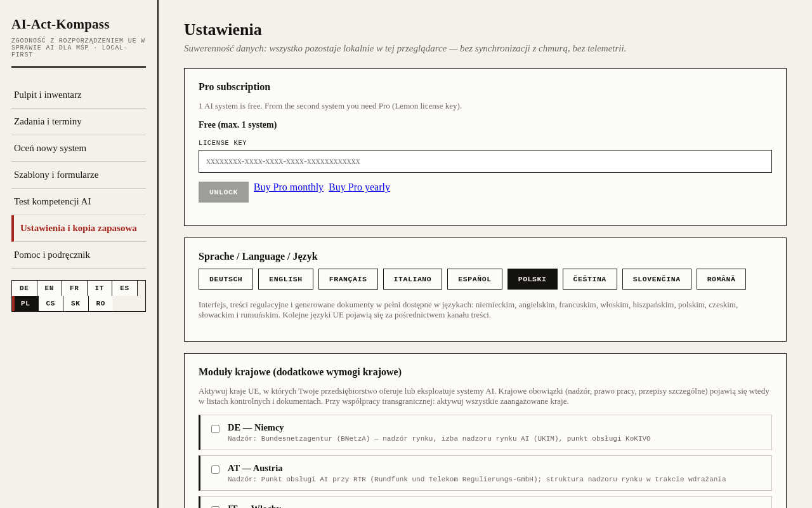Viewport: 812px width, 508px height.
Task: Switch sidebar language to FR
Action: point(75,288)
